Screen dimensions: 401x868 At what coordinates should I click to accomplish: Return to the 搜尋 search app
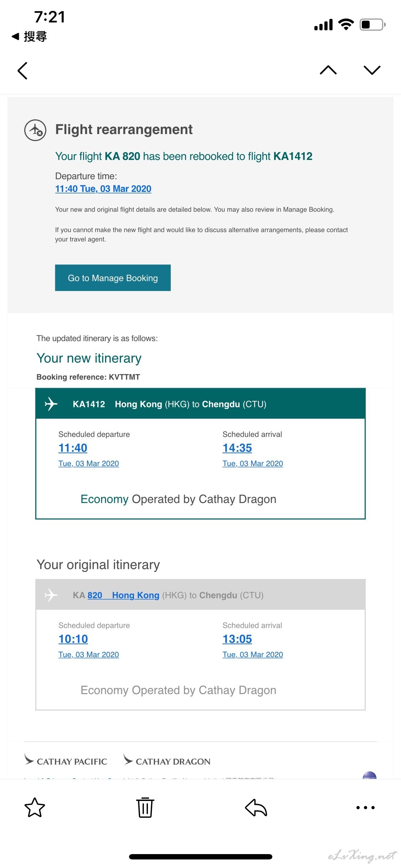tap(29, 36)
